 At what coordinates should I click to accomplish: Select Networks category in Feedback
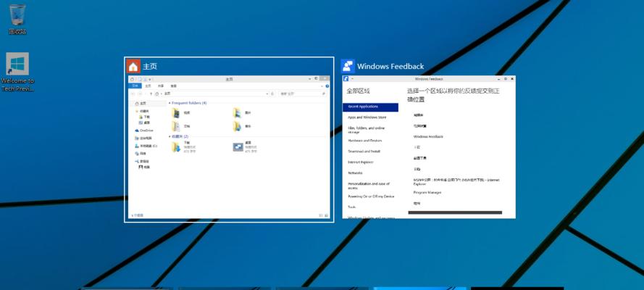coord(355,173)
